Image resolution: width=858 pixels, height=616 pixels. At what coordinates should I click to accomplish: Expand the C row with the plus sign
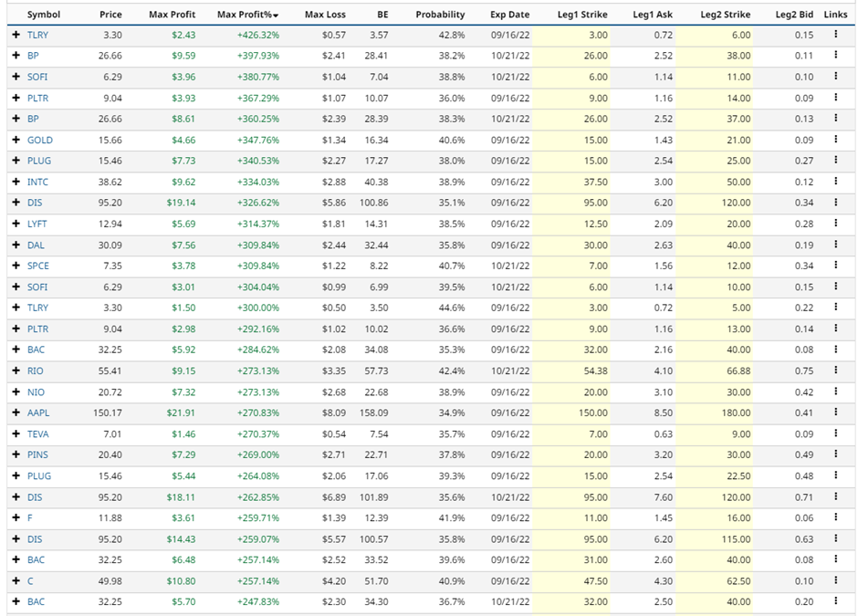(16, 581)
